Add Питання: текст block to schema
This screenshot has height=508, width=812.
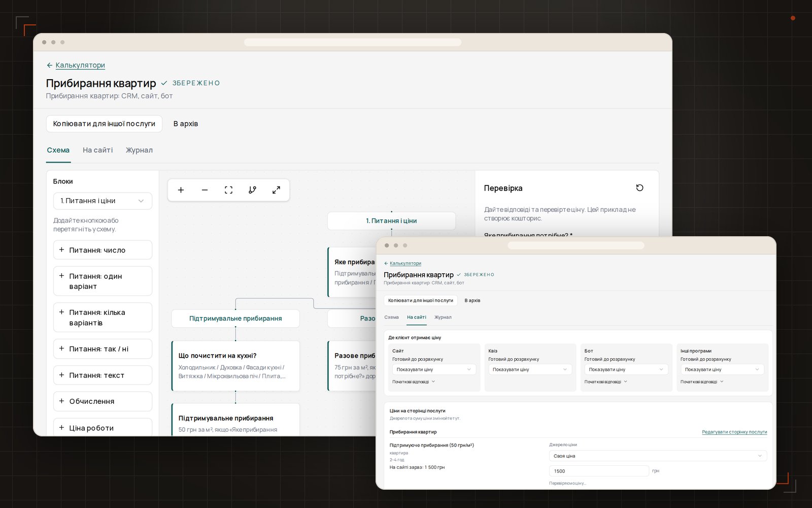pyautogui.click(x=103, y=375)
